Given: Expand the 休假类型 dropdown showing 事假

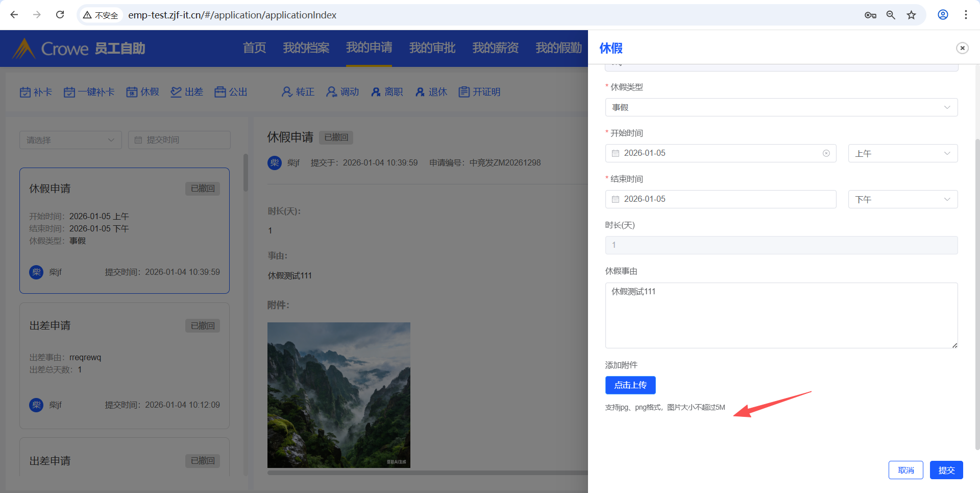Looking at the screenshot, I should 781,107.
